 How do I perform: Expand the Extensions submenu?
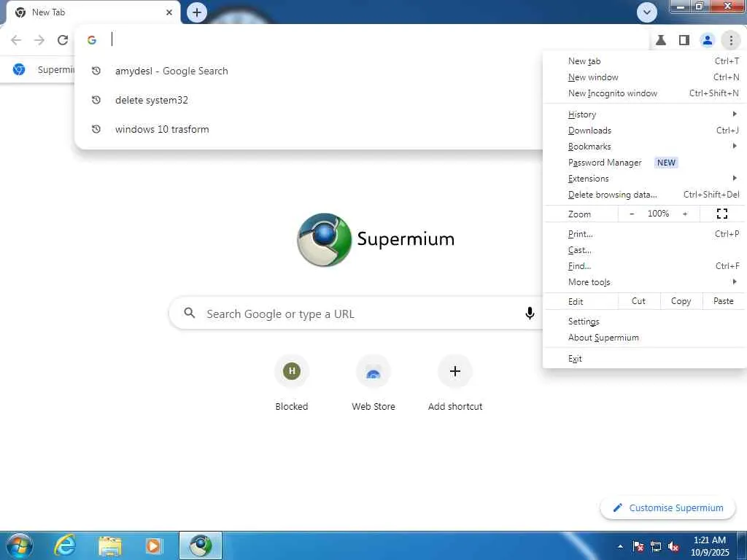click(645, 179)
